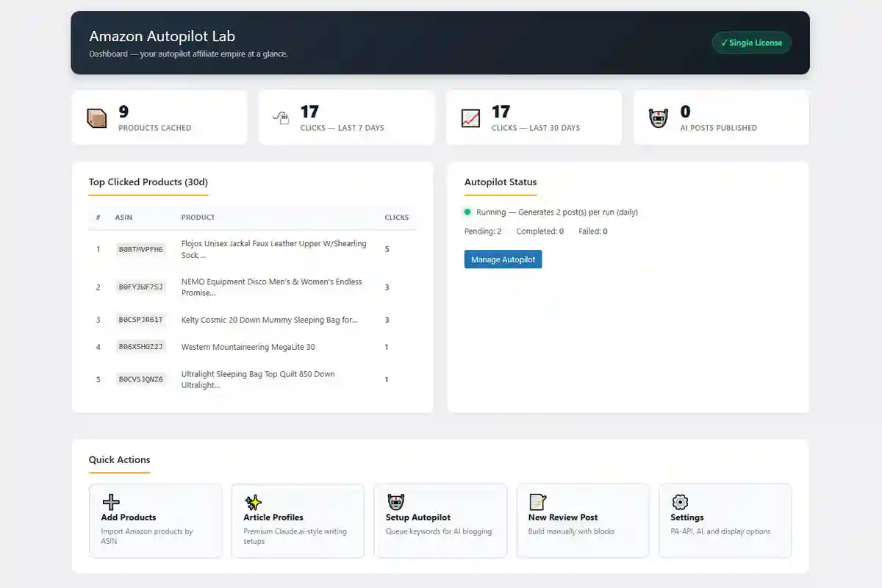Click the sparkle icon on Article Profiles
Viewport: 882px width, 588px height.
coord(253,502)
